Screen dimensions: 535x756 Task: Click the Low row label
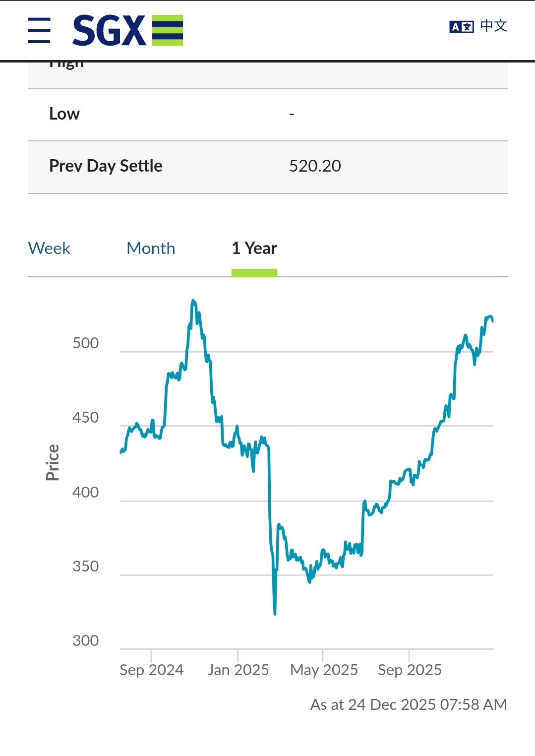pos(64,114)
